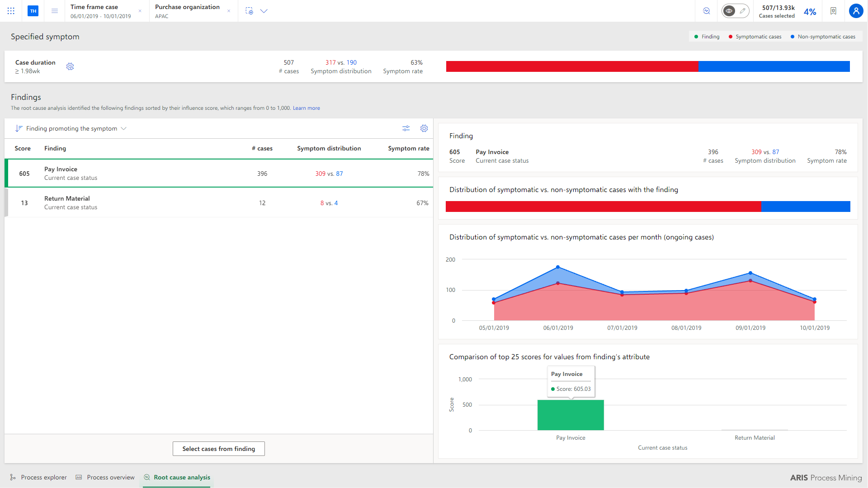
Task: Click the 63% Symptom rate value
Action: coord(416,62)
